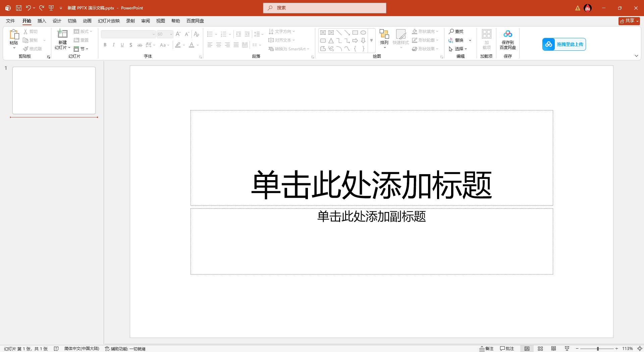
Task: Switch to the 插入 ribbon tab
Action: pyautogui.click(x=42, y=21)
